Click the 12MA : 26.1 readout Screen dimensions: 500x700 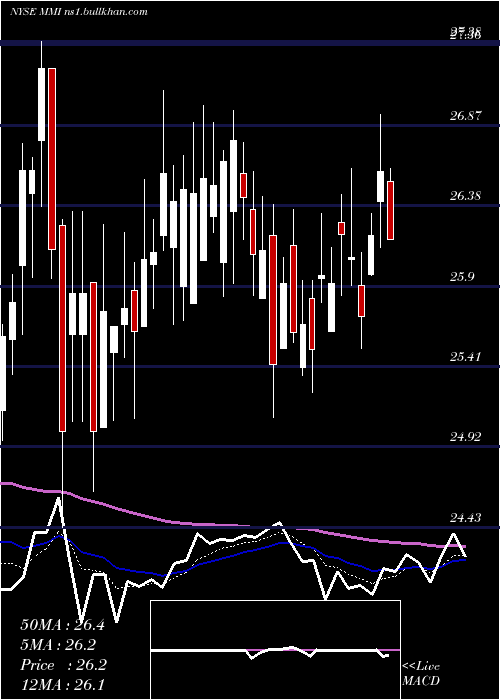(x=62, y=685)
